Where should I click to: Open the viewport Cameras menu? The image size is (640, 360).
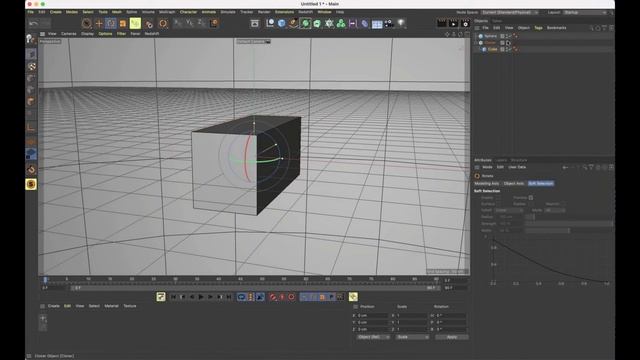coord(69,34)
